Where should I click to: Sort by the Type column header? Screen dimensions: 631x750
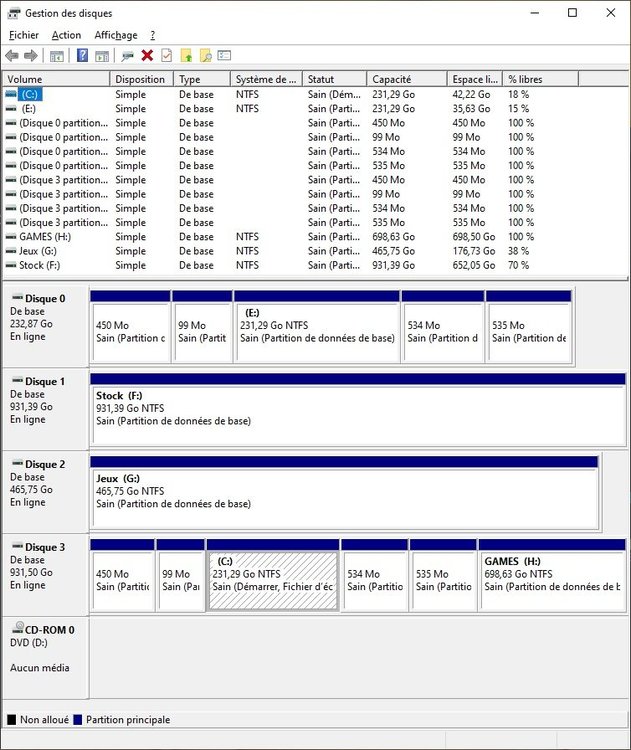tap(201, 79)
